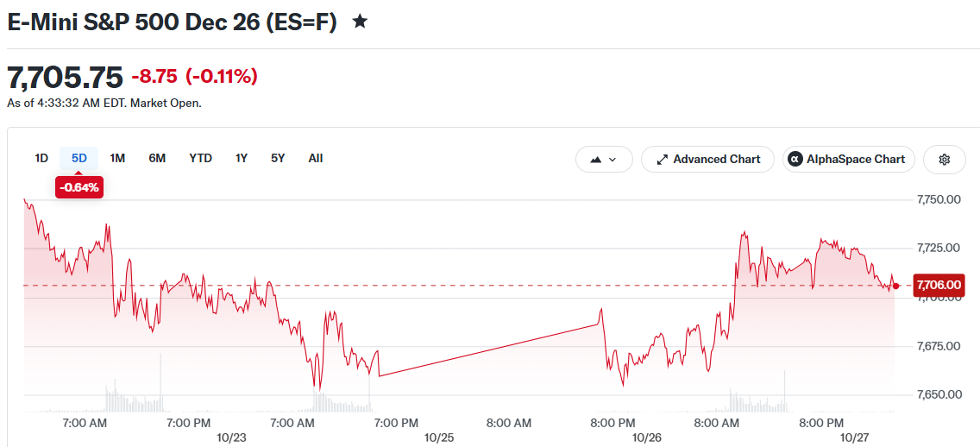The width and height of the screenshot is (980, 447).
Task: Click the -8.75 price change value
Action: 154,77
